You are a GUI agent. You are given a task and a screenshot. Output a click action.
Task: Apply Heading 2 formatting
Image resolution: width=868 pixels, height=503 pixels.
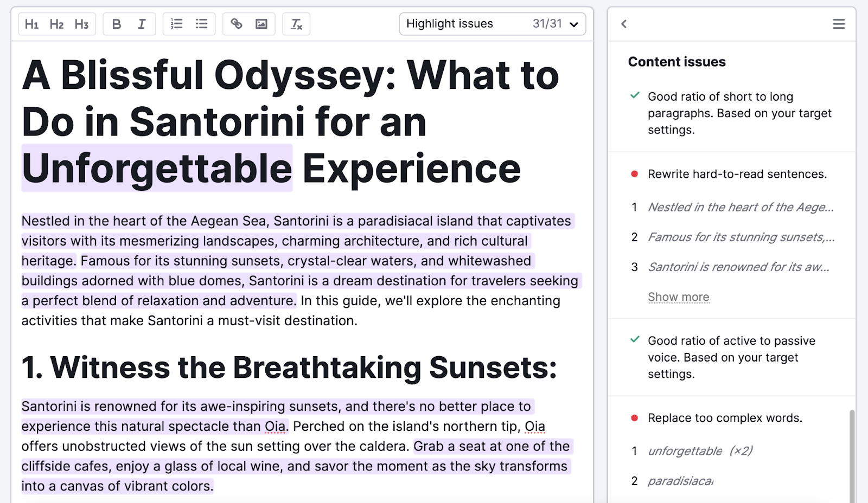coord(56,24)
